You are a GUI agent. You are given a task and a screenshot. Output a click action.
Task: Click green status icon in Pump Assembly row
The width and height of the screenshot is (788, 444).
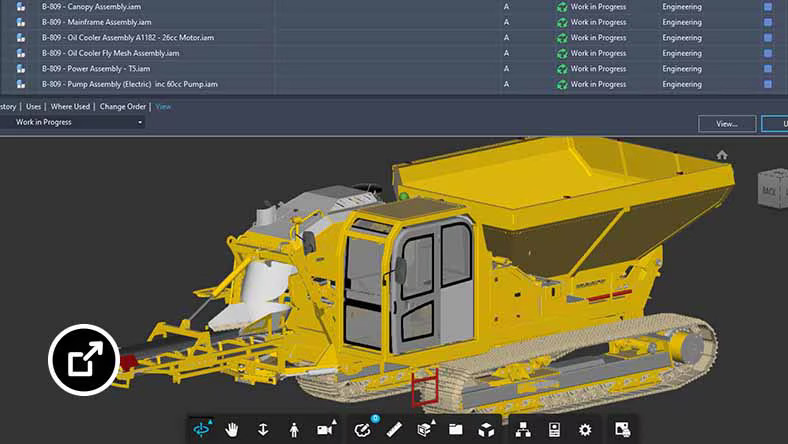(562, 84)
